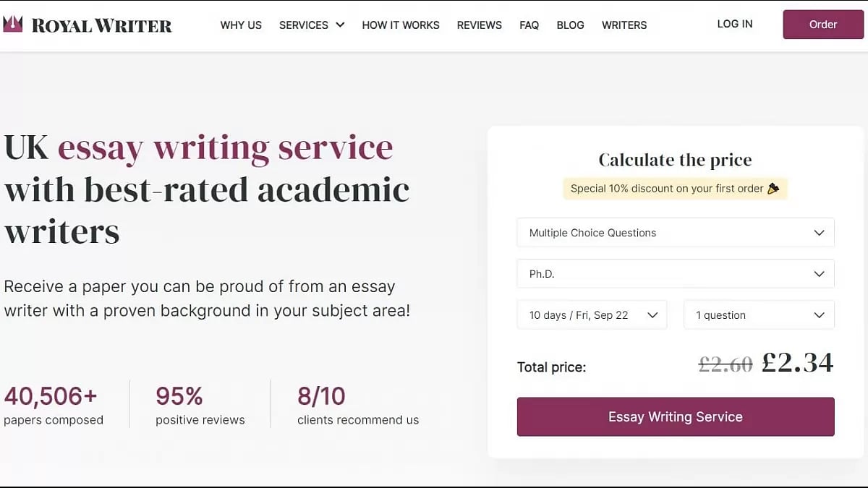868x488 pixels.
Task: Click the LOG IN link
Action: click(734, 24)
